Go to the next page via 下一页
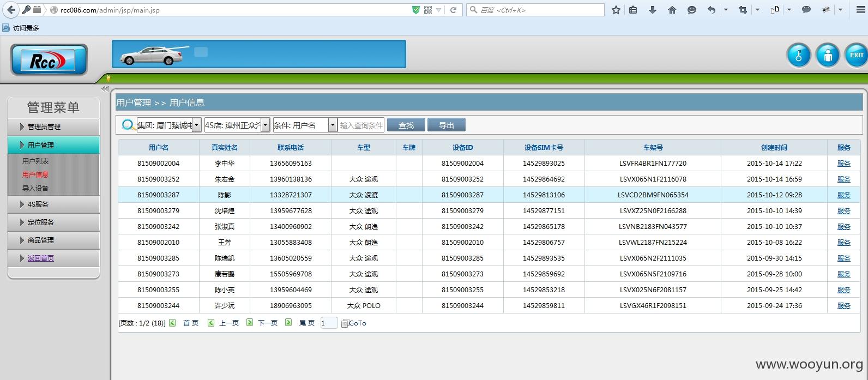This screenshot has height=380, width=868. (x=268, y=323)
